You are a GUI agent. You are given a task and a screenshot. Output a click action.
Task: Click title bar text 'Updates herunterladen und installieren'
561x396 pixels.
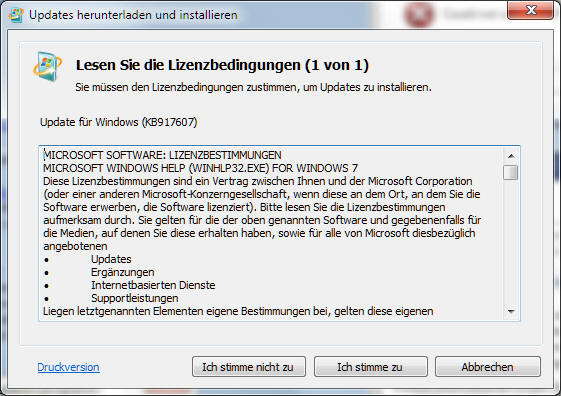click(133, 15)
